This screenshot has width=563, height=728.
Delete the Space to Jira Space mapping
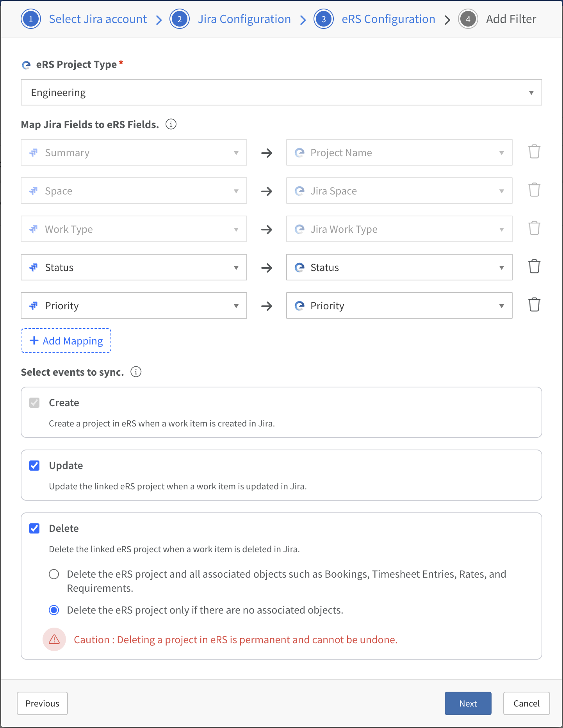(534, 190)
